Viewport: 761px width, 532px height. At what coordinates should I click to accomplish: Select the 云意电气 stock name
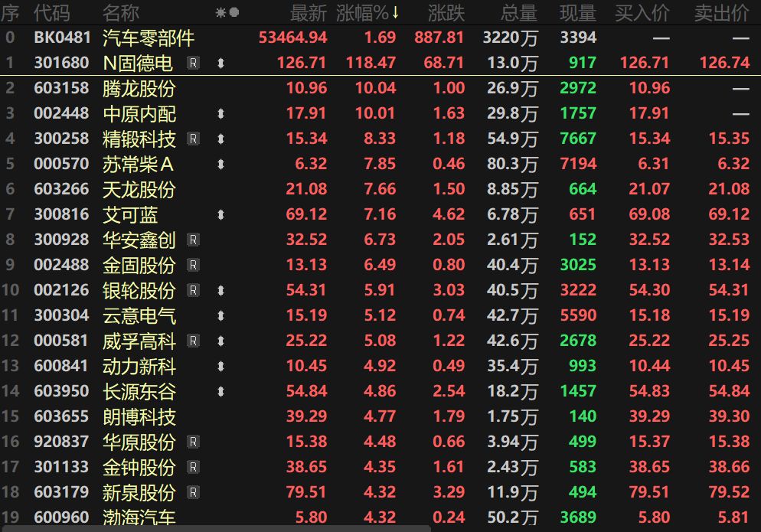tap(139, 315)
